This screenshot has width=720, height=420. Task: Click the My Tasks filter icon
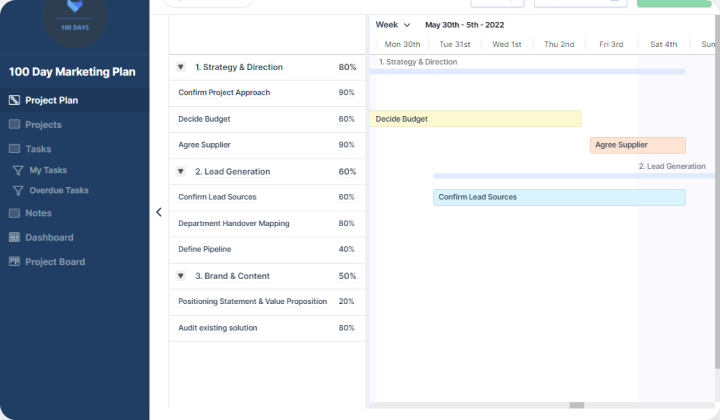tap(17, 170)
